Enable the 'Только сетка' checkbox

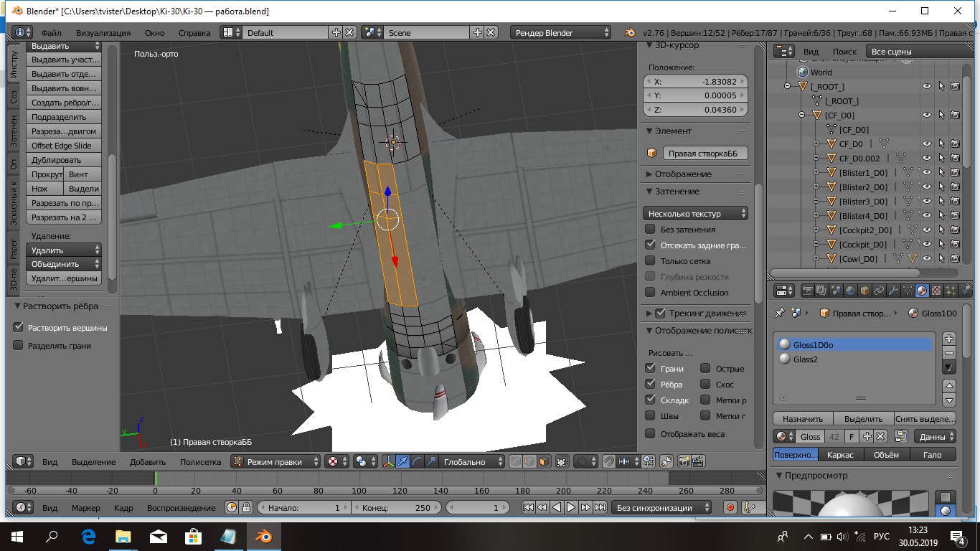click(650, 261)
